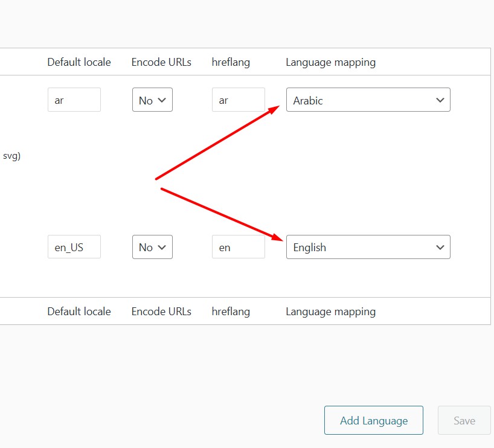Click the Add Language button
Image resolution: width=494 pixels, height=448 pixels.
click(x=374, y=420)
